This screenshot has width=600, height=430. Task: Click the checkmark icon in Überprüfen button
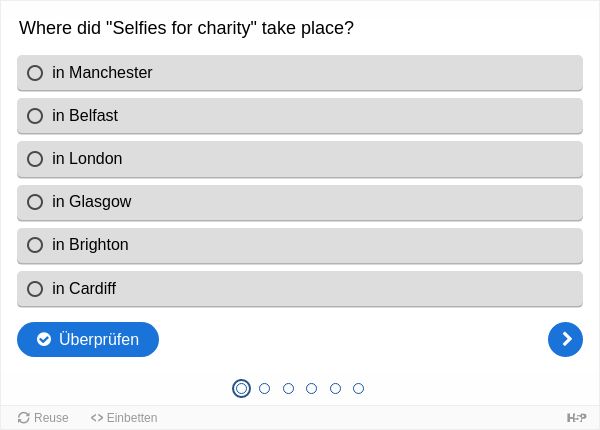[44, 339]
